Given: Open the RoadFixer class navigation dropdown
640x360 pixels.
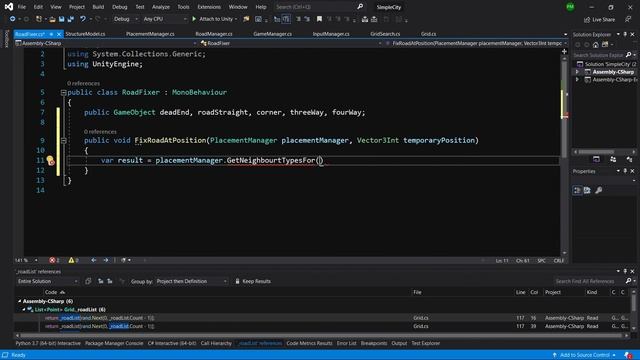Looking at the screenshot, I should pyautogui.click(x=291, y=43).
